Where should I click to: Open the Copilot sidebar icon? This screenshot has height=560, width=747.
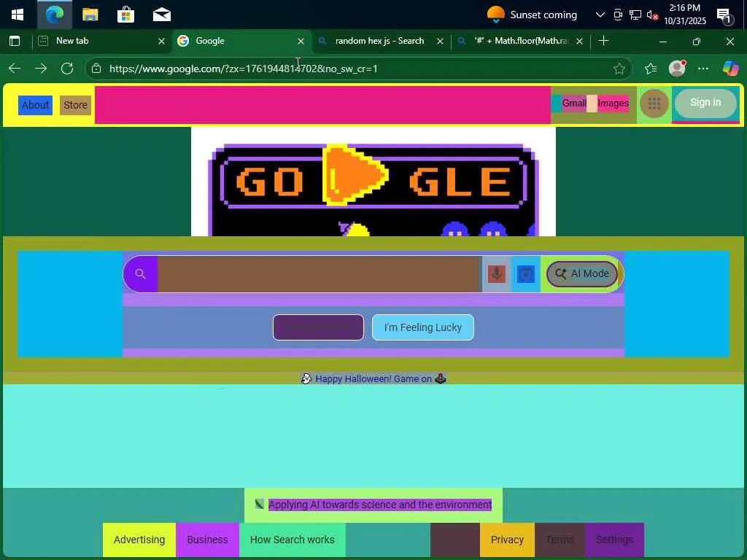pyautogui.click(x=730, y=69)
